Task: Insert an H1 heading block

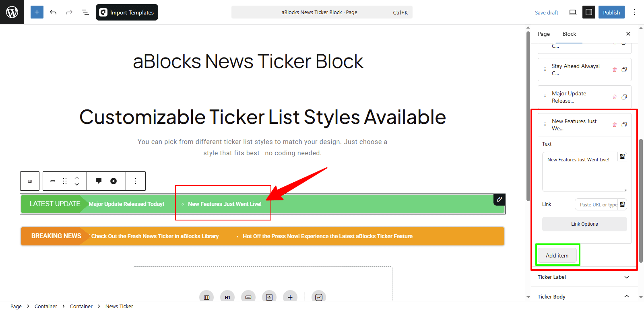Action: [x=227, y=297]
